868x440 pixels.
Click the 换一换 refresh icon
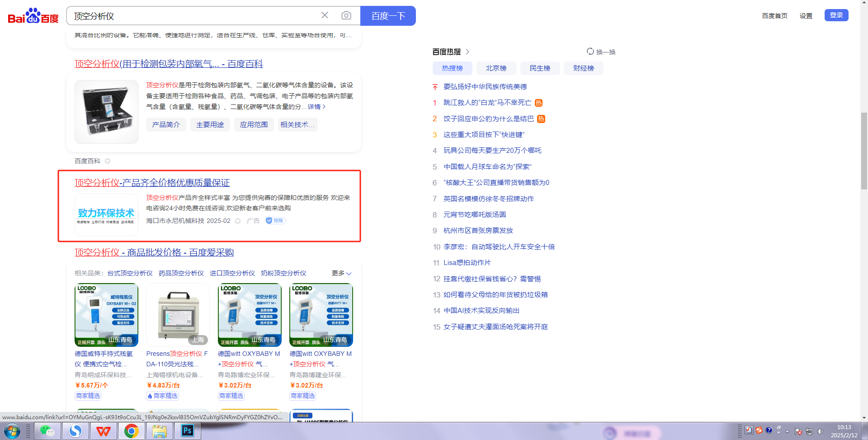[590, 52]
